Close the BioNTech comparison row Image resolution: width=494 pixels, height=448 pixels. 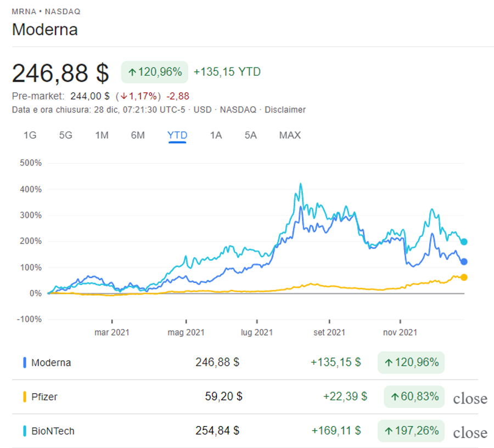pyautogui.click(x=470, y=433)
